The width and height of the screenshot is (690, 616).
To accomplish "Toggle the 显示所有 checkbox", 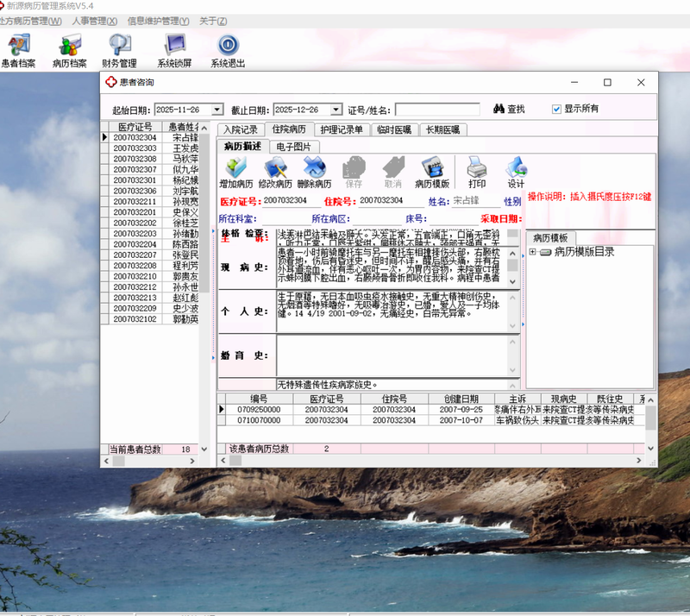I will point(557,110).
